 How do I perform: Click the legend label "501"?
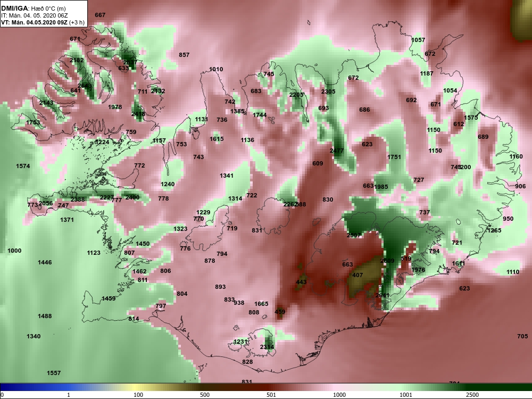tap(271, 395)
